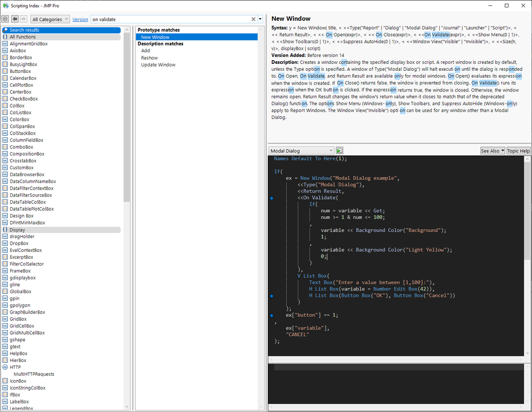Run the Modal Dialog example script
Screen dimensions: 532x412
click(x=339, y=151)
